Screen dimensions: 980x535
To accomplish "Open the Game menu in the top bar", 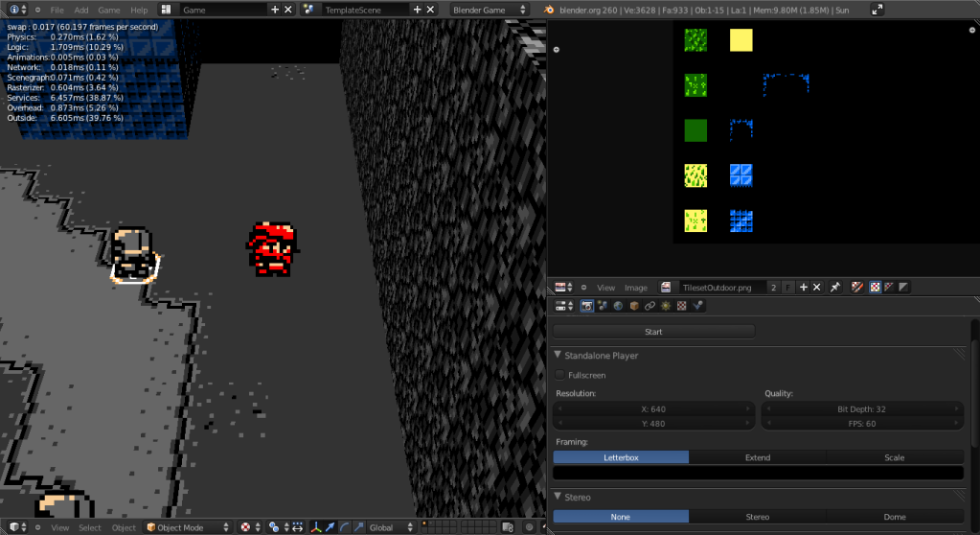I will point(109,9).
